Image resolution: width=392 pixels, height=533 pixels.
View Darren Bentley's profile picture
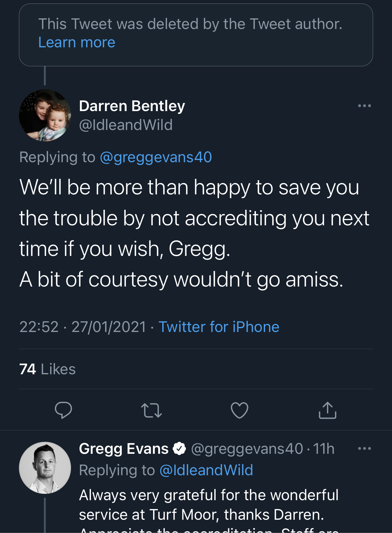[x=45, y=115]
